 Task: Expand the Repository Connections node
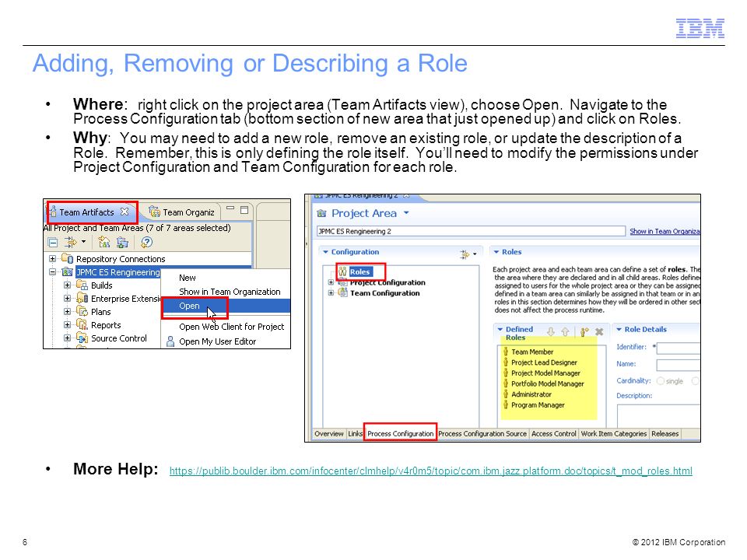point(52,258)
